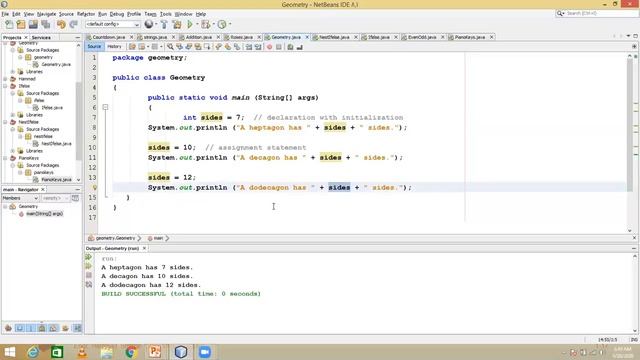
Task: Click the Profile Project clock icon
Action: click(x=222, y=24)
